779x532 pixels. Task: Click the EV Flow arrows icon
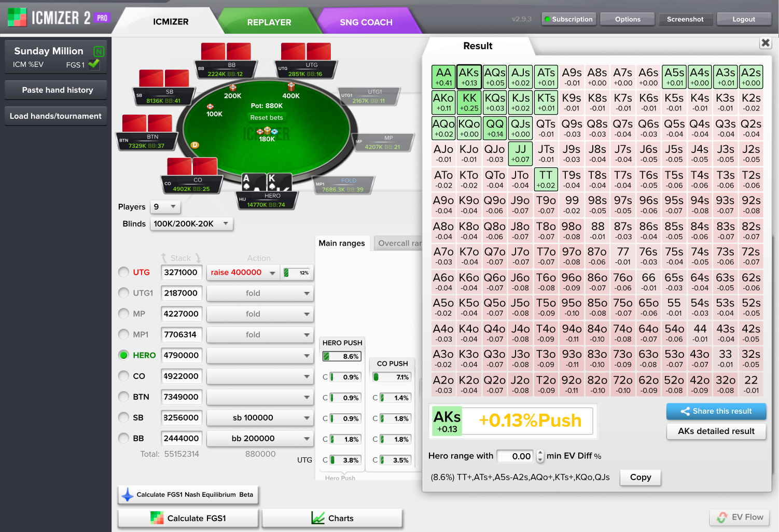(722, 517)
